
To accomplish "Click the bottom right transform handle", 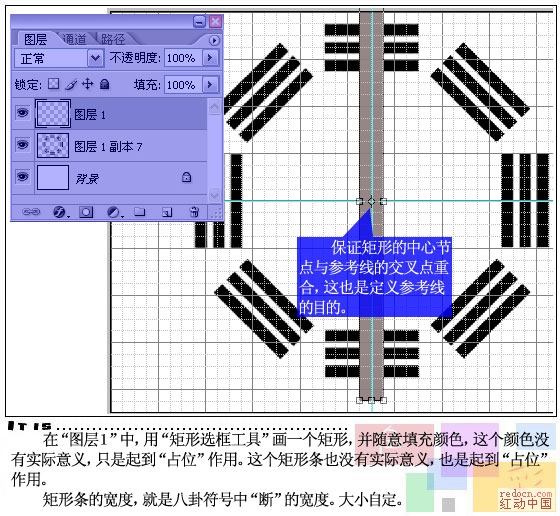I will (383, 400).
